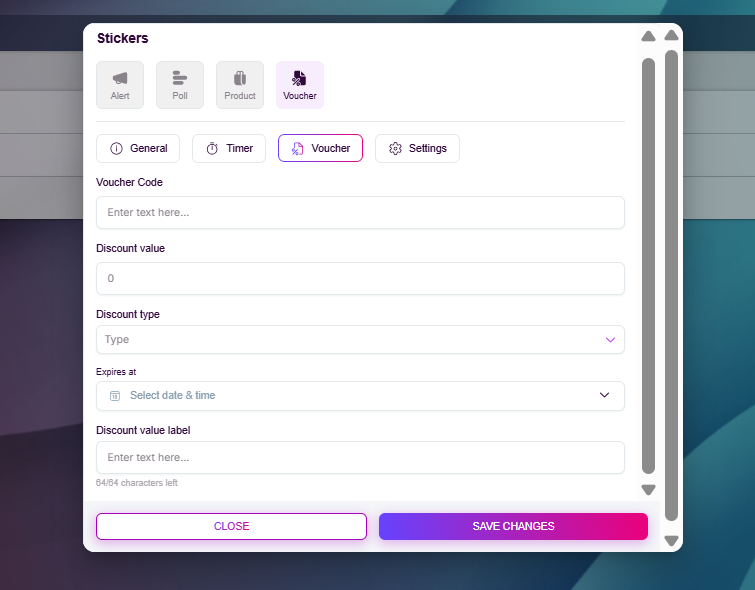Click the stopwatch icon on Timer tab
Viewport: 755px width, 590px height.
[x=212, y=149]
